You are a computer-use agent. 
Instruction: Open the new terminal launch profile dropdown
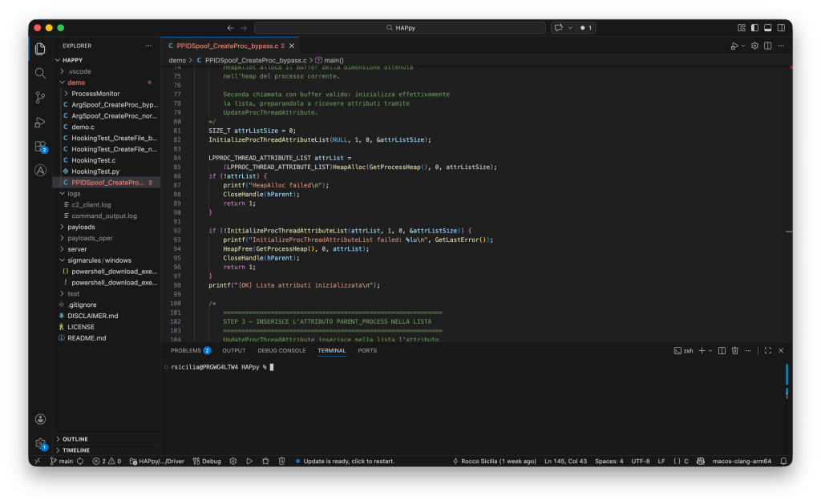coord(711,351)
